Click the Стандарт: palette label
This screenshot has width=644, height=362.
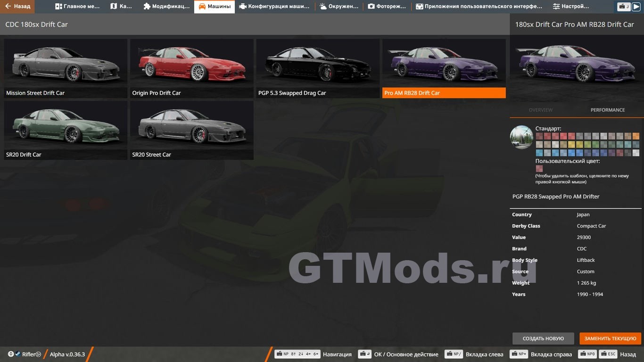click(x=548, y=128)
